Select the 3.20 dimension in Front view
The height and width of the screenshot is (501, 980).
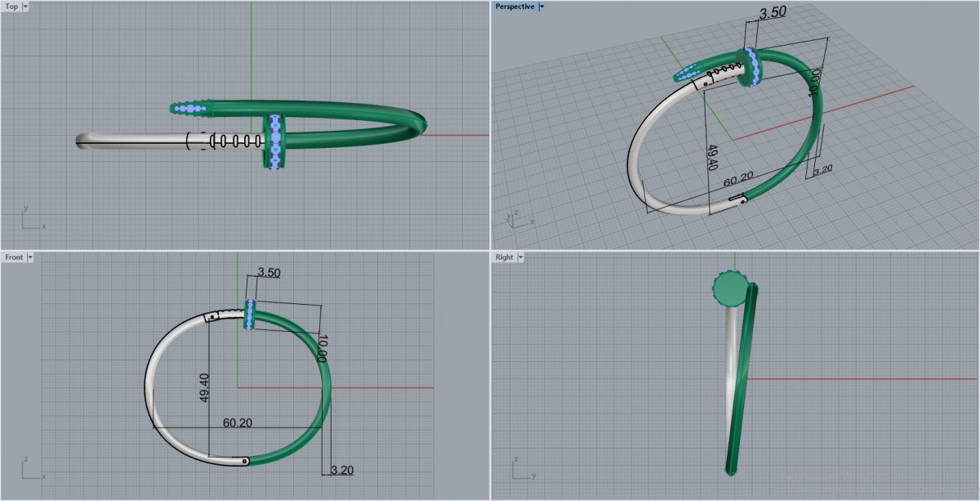pos(341,470)
